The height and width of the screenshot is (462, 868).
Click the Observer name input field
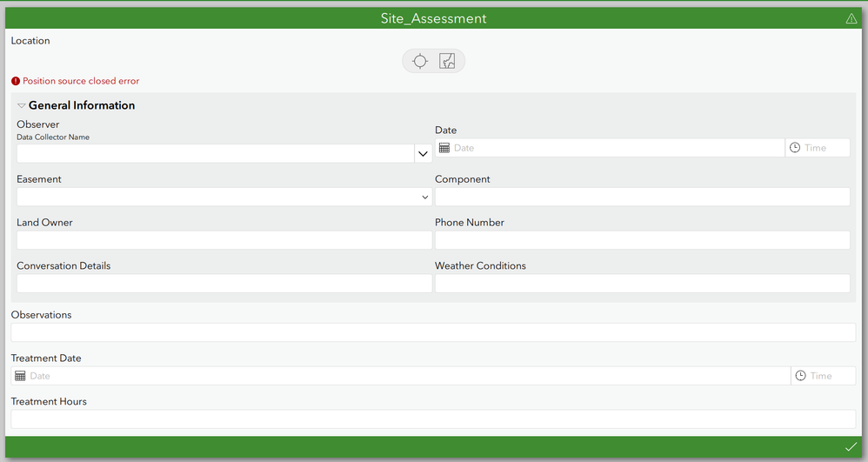click(216, 153)
